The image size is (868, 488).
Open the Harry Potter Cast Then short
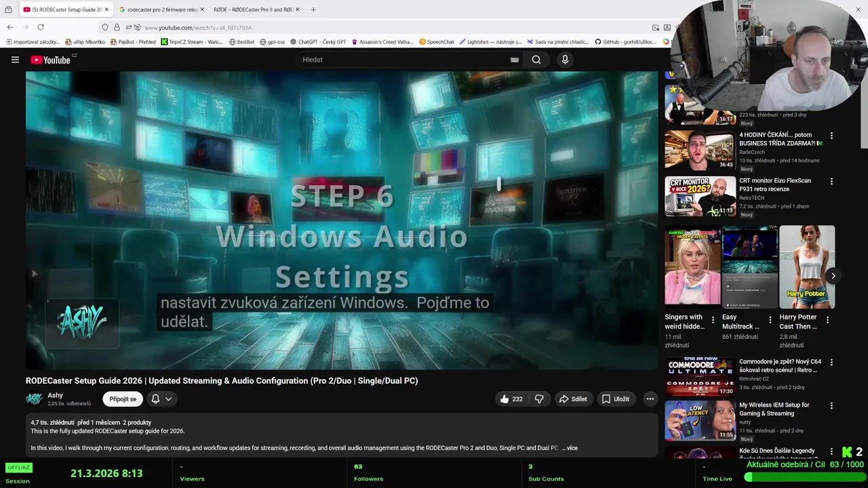pos(807,266)
